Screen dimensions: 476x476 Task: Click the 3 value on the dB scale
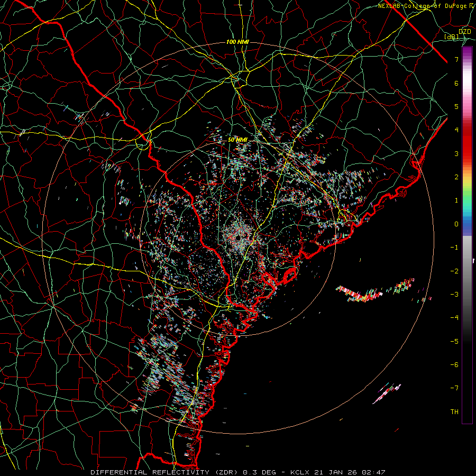456,153
